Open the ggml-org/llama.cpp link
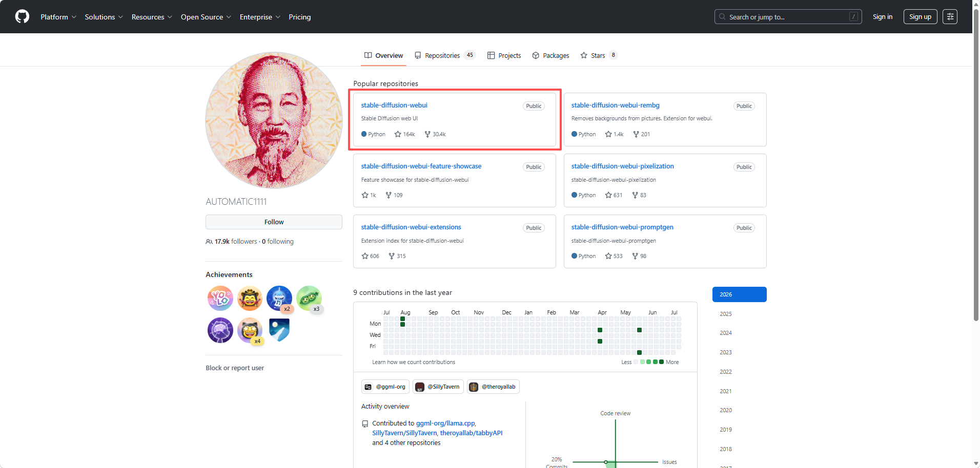 coord(446,423)
